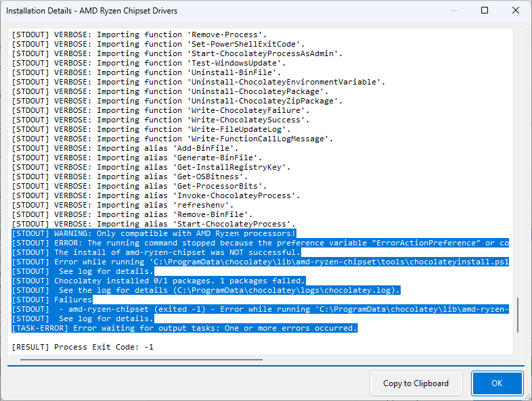Click the TASK-ERROR output tasks line
This screenshot has height=401, width=532.
pos(184,328)
